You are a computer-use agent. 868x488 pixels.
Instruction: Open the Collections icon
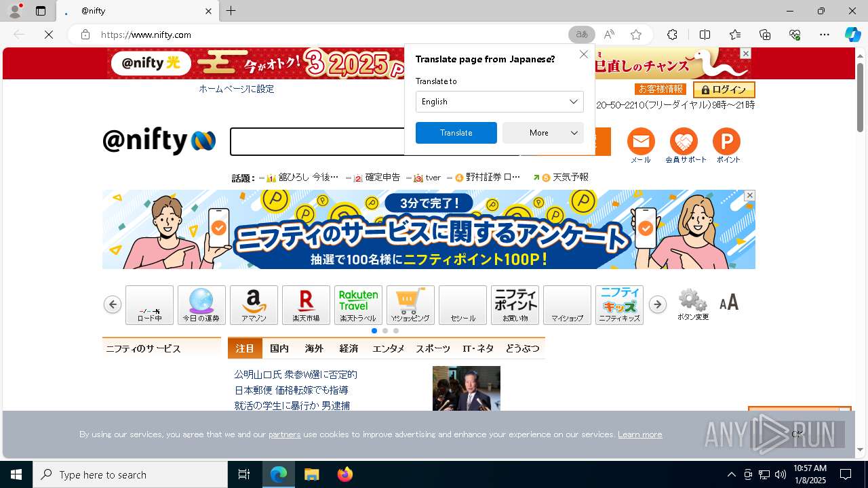[x=765, y=35]
